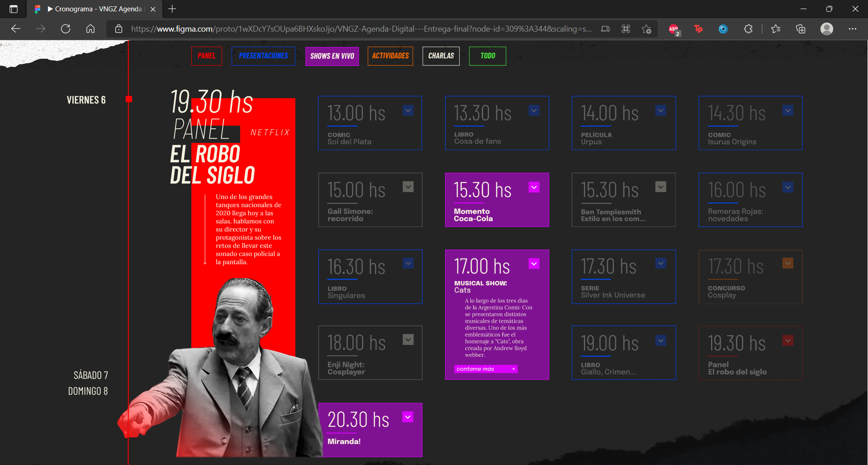Collapse the 17.00 hs Cats card
Viewport: 868px width, 465px height.
(534, 263)
